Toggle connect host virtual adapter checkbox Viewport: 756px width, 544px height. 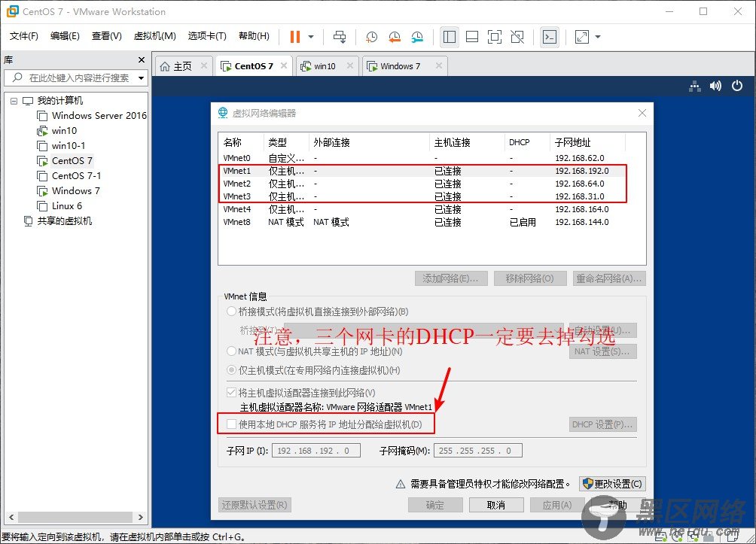coord(231,393)
